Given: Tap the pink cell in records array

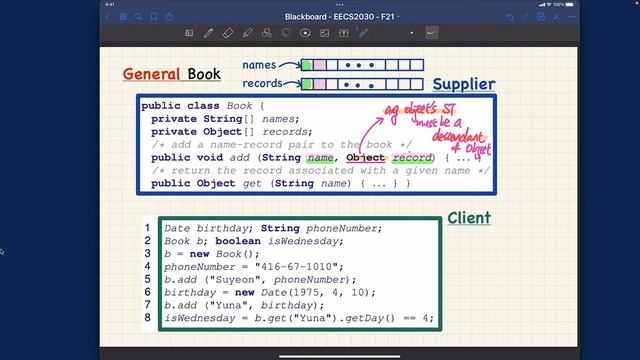Looking at the screenshot, I should 319,84.
